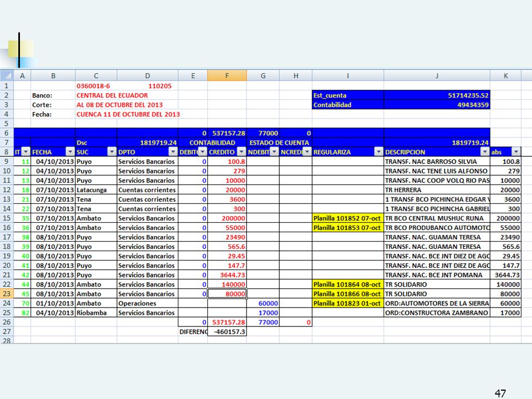Select row 27 header
This screenshot has width=532, height=399.
7,331
